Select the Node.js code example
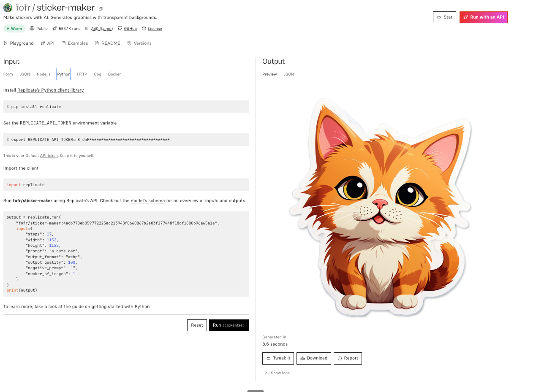Viewport: 536px width, 392px height. [x=44, y=74]
